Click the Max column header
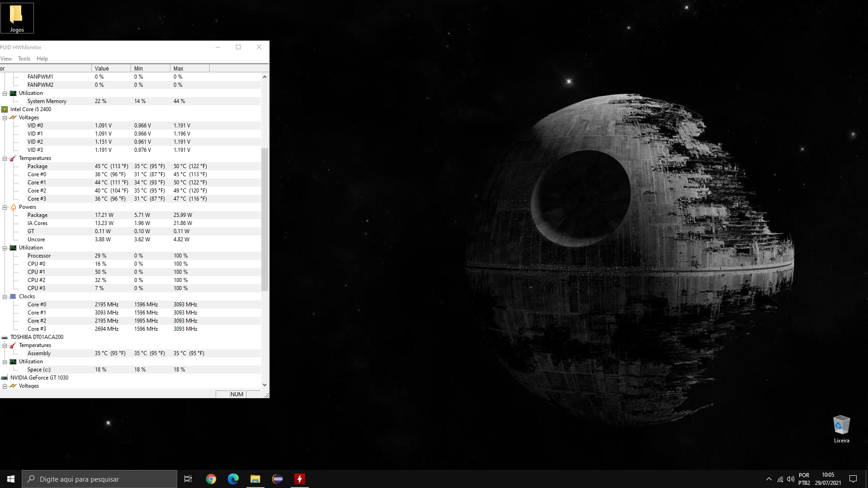 190,69
